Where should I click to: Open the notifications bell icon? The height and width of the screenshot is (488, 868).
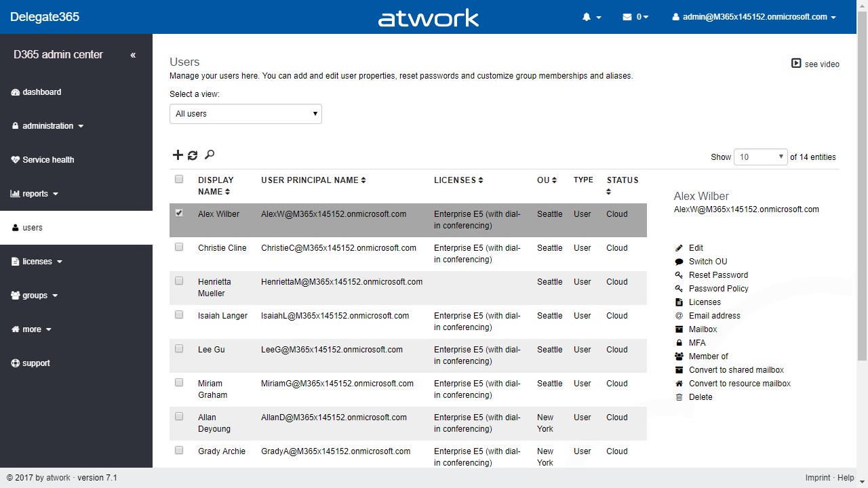click(587, 17)
